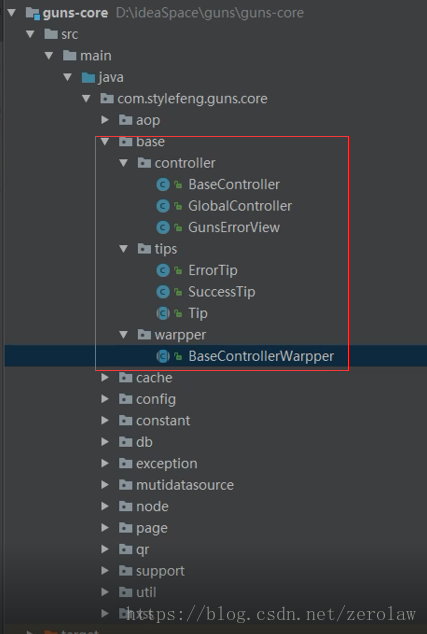This screenshot has width=427, height=634.
Task: Select the exception package label
Action: (x=167, y=463)
